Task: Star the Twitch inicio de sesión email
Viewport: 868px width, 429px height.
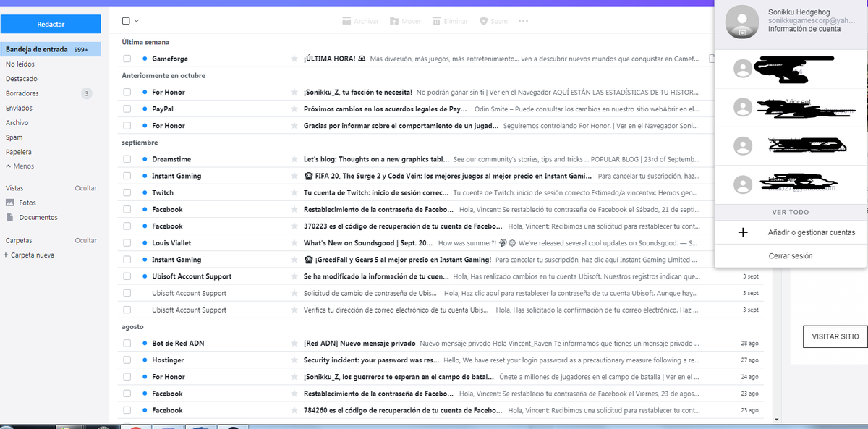Action: (294, 193)
